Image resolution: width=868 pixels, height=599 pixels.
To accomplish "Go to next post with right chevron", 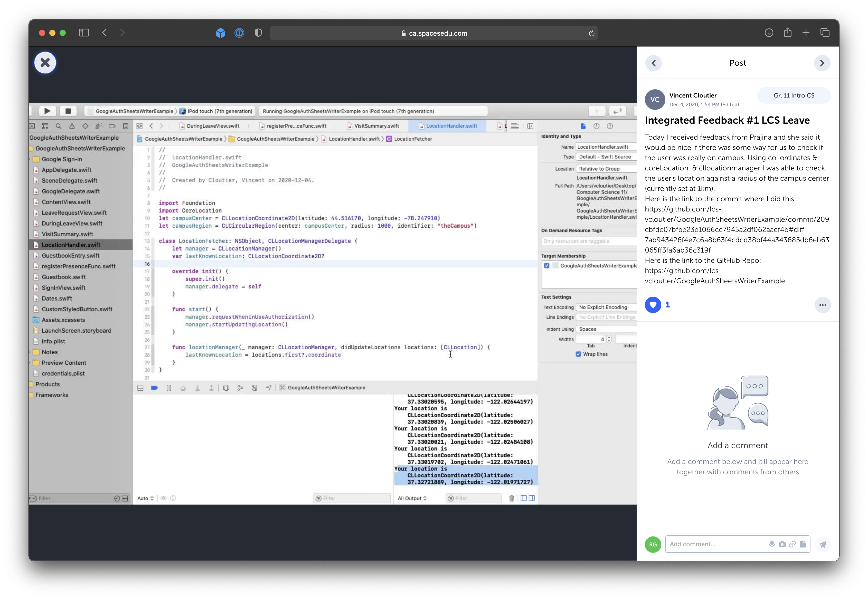I will [822, 63].
